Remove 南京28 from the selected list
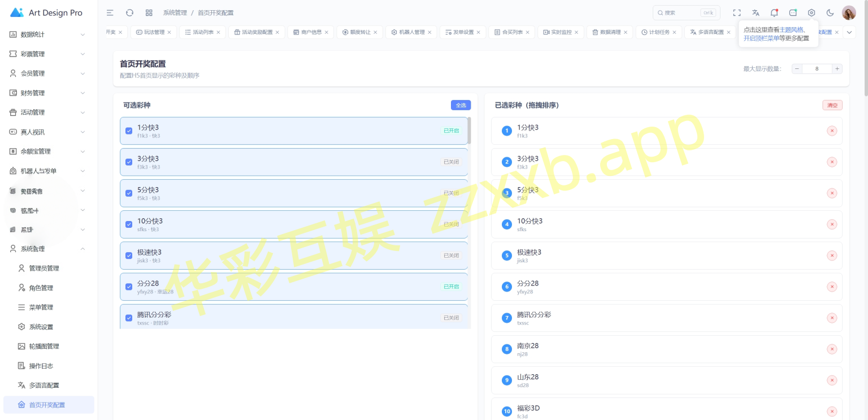Viewport: 868px width, 420px height. (831, 349)
